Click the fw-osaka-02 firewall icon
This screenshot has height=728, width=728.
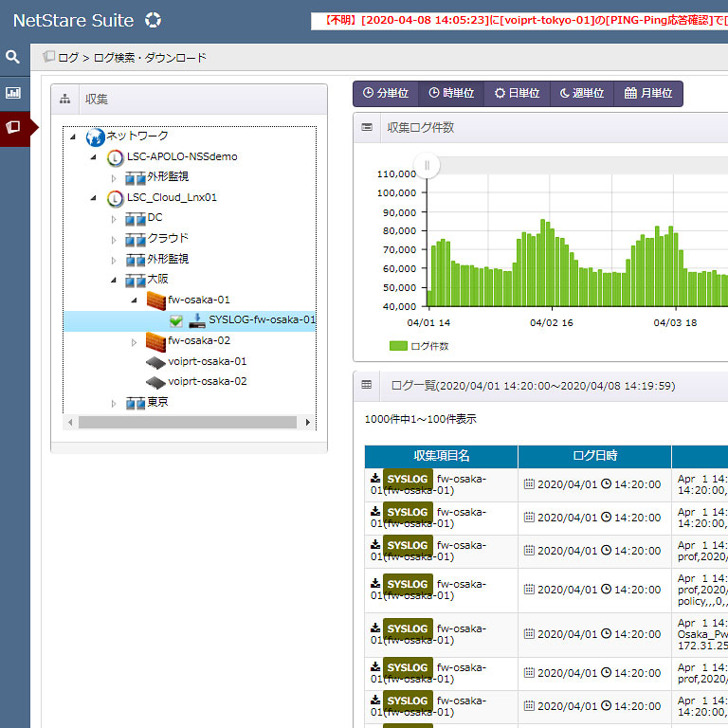coord(156,341)
